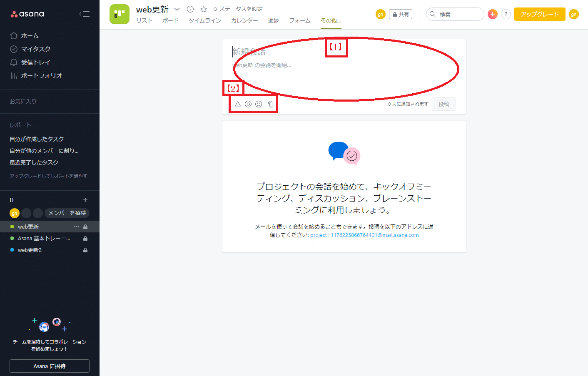The width and height of the screenshot is (588, 376).
Task: Open the emoji picker icon
Action: (259, 104)
